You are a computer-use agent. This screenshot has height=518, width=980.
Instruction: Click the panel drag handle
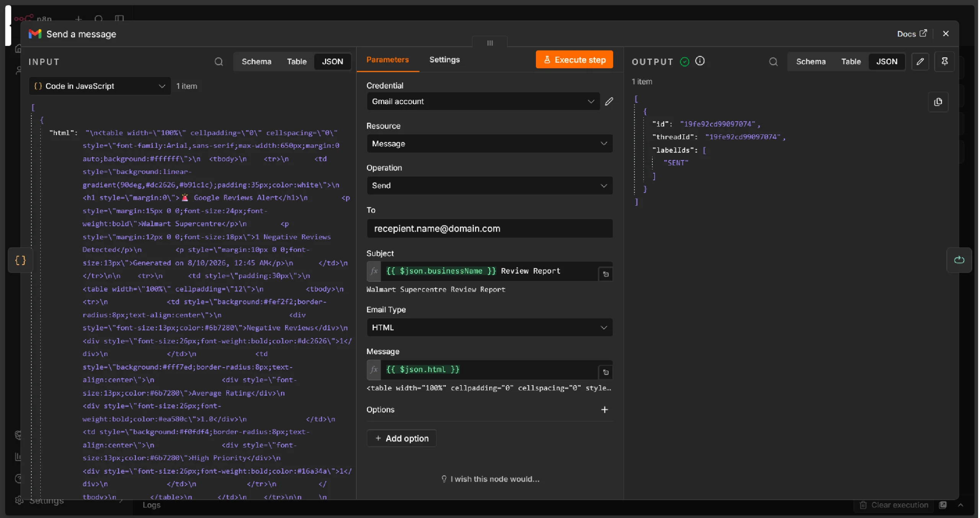click(x=490, y=42)
